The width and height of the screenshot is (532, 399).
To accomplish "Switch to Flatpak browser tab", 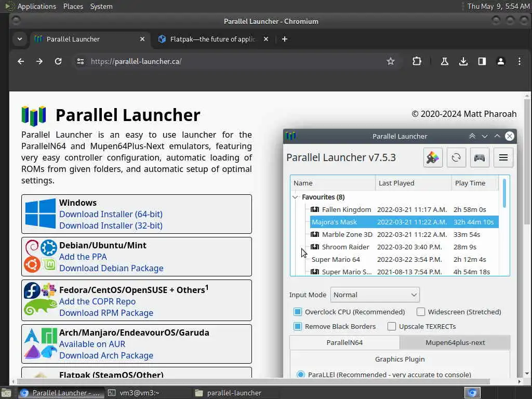I will [212, 39].
